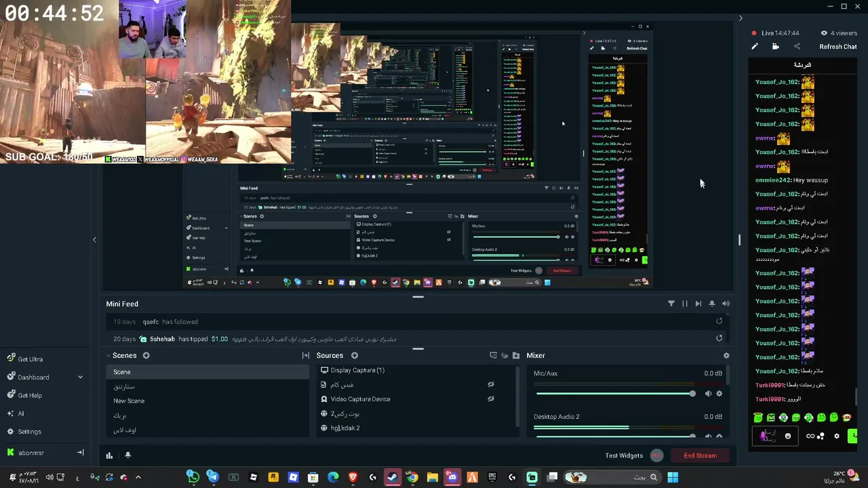Image resolution: width=868 pixels, height=488 pixels.
Task: Open Settings in the sidebar
Action: (24, 431)
